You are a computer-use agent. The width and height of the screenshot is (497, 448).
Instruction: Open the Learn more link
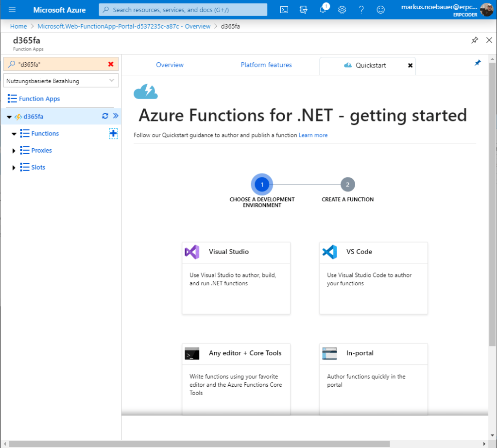[313, 135]
